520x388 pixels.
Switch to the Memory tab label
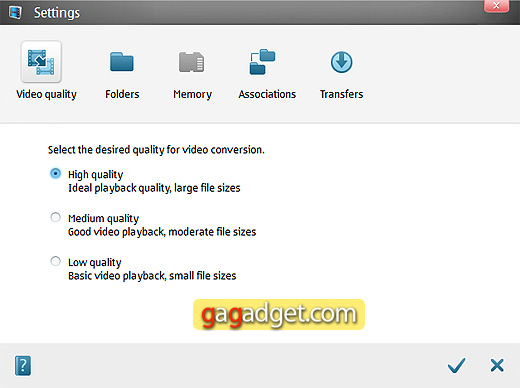click(x=192, y=95)
